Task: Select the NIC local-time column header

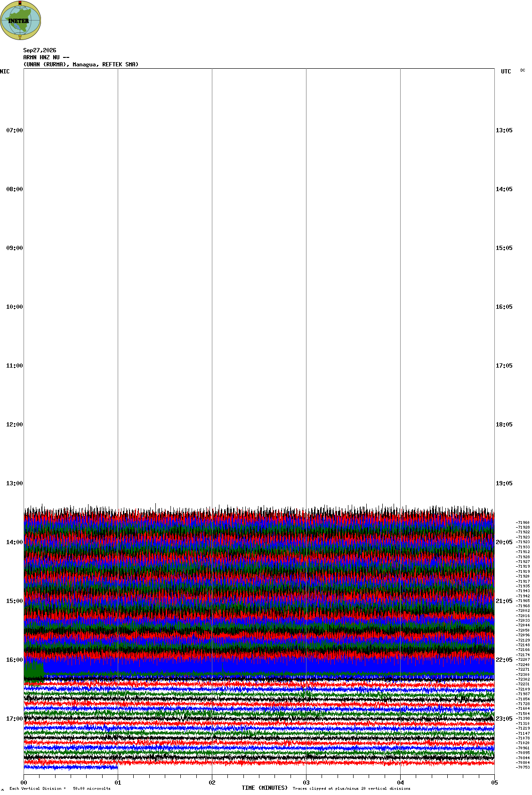Action: tap(5, 72)
